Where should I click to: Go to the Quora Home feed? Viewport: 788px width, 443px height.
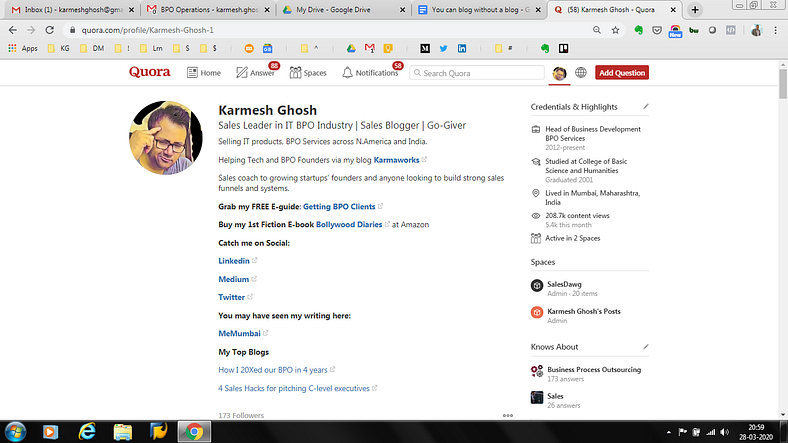click(x=204, y=73)
